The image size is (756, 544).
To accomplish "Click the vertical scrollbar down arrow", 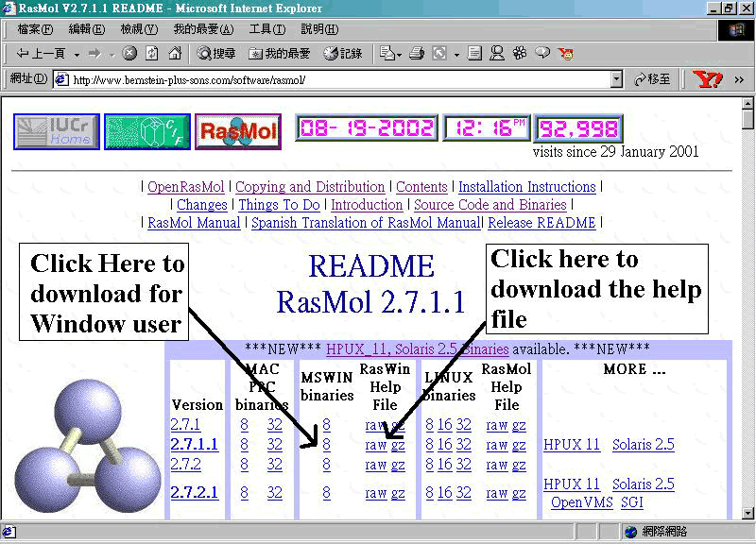I will [x=747, y=514].
